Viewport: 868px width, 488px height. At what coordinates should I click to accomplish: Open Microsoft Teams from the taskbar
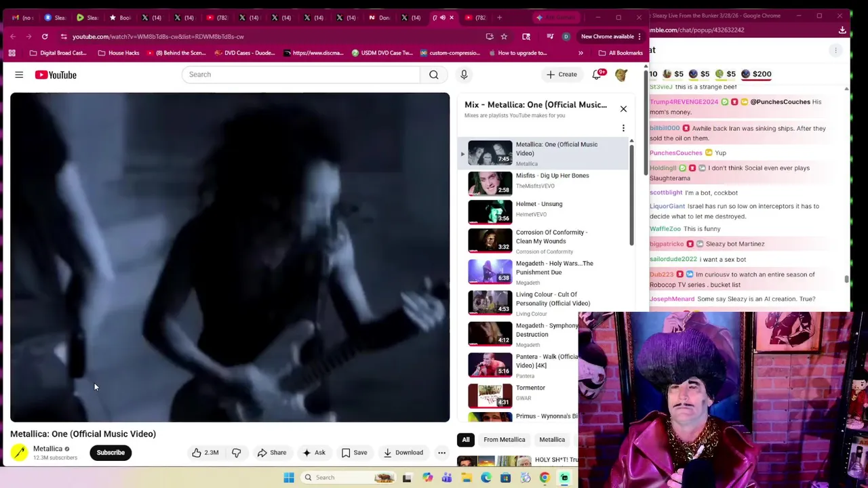point(447,478)
